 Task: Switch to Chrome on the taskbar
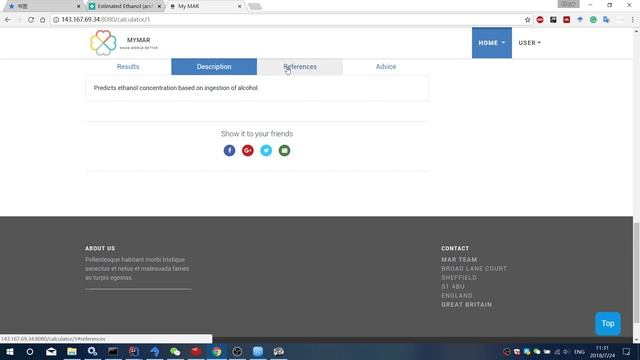216,351
